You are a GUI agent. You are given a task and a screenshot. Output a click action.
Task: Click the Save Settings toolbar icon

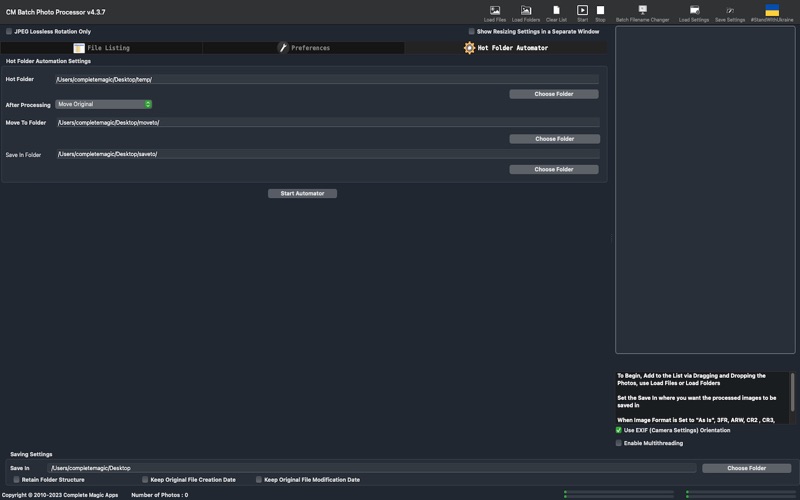pos(730,10)
